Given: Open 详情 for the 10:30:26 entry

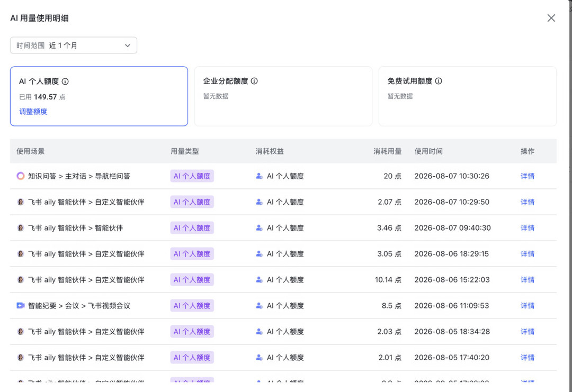Looking at the screenshot, I should [527, 176].
